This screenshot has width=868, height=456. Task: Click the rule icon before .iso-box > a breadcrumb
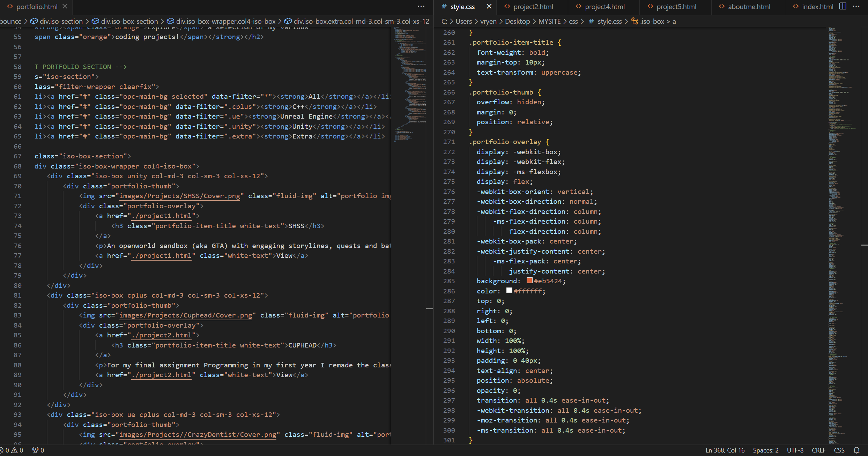tap(635, 21)
